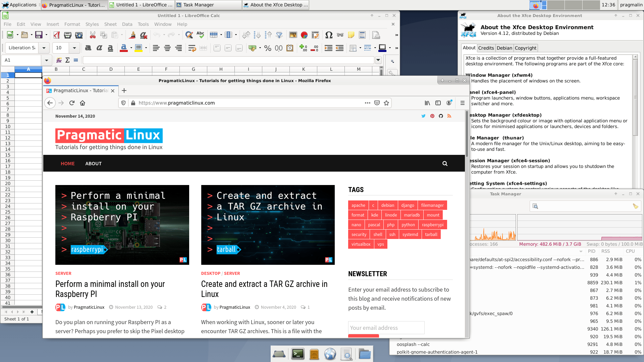
Task: Click the Export as PDF icon in Calc
Action: point(56,35)
